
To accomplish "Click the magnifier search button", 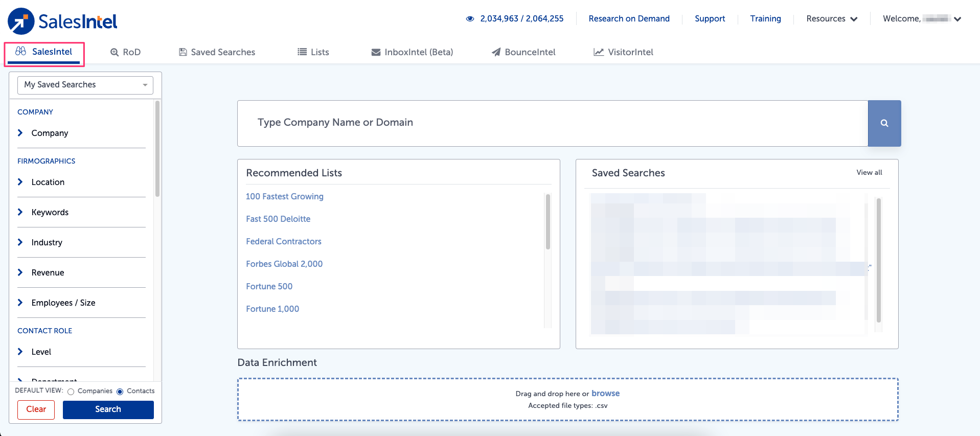I will click(x=884, y=123).
